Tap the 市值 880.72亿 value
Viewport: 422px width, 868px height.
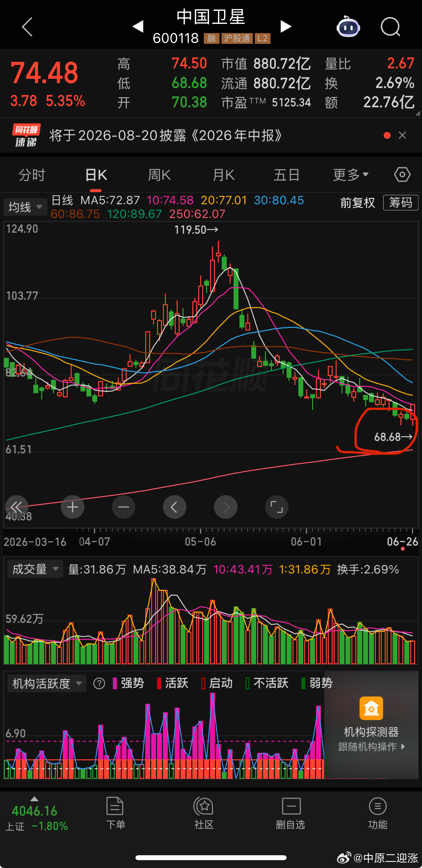point(282,63)
